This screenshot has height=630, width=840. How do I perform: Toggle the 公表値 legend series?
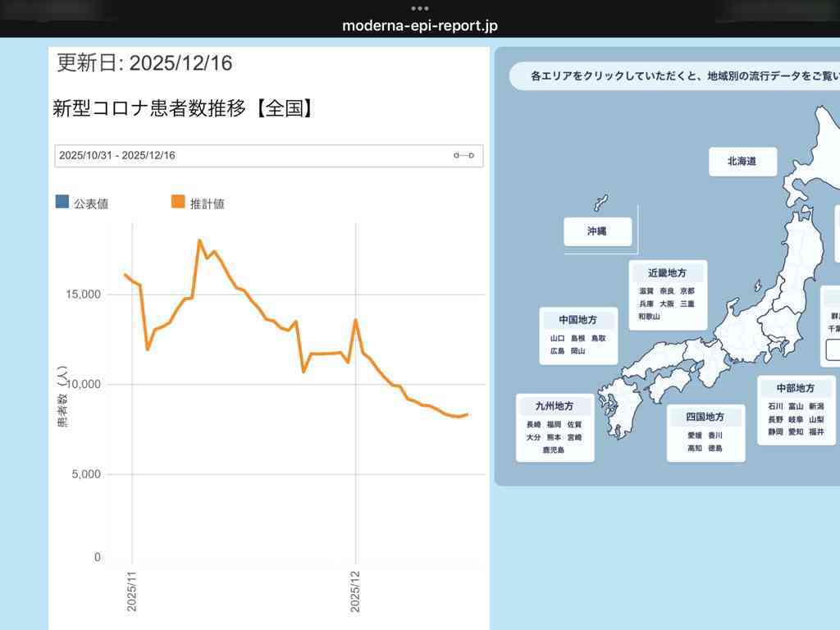91,203
